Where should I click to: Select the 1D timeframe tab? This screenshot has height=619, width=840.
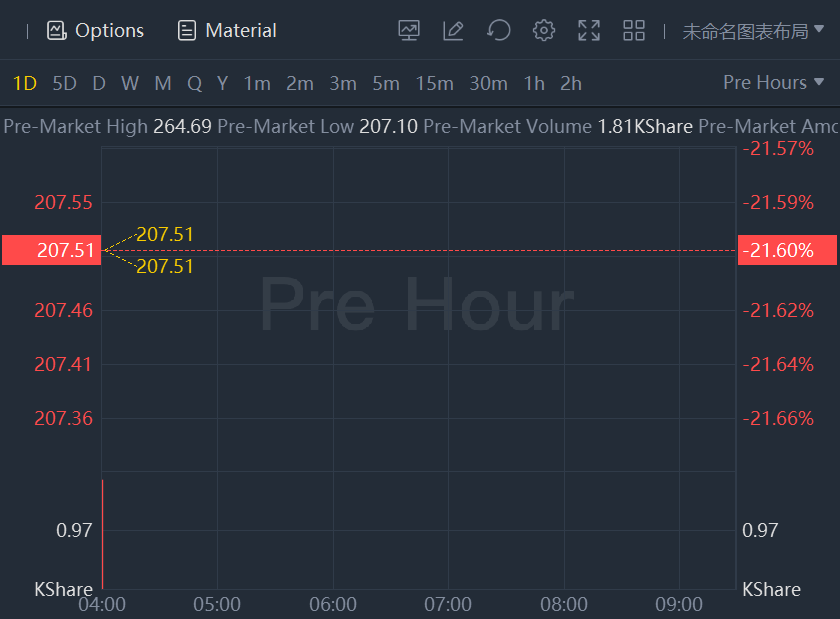pos(24,83)
